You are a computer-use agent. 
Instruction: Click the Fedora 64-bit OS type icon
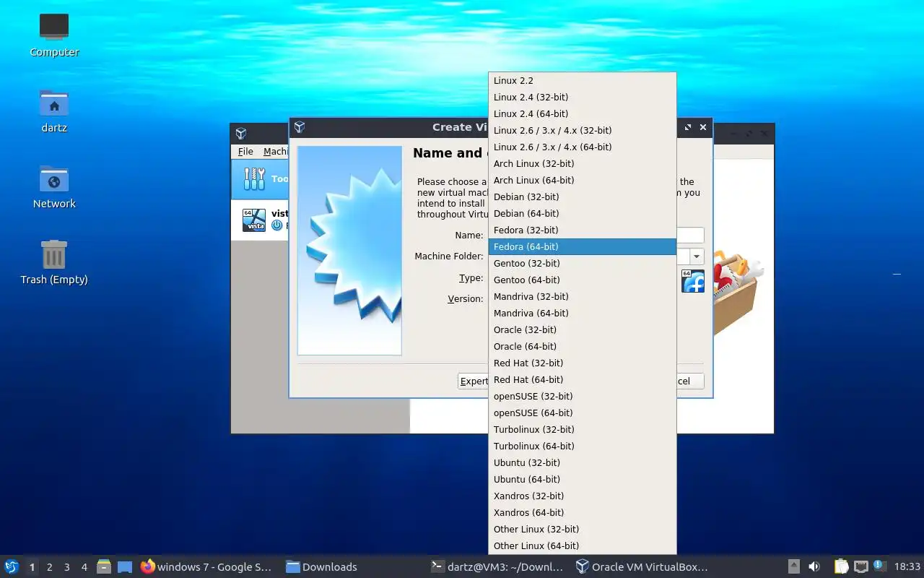tap(693, 281)
